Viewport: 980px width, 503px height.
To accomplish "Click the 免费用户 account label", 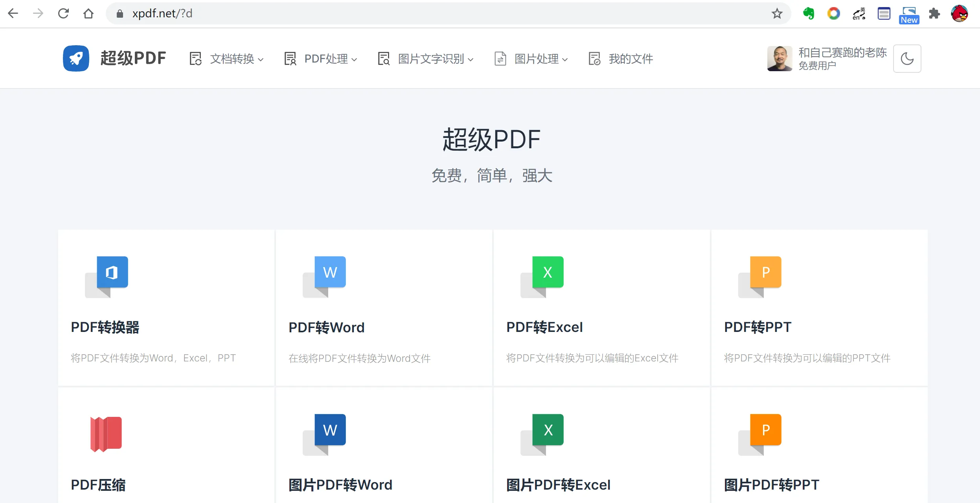I will [x=817, y=66].
